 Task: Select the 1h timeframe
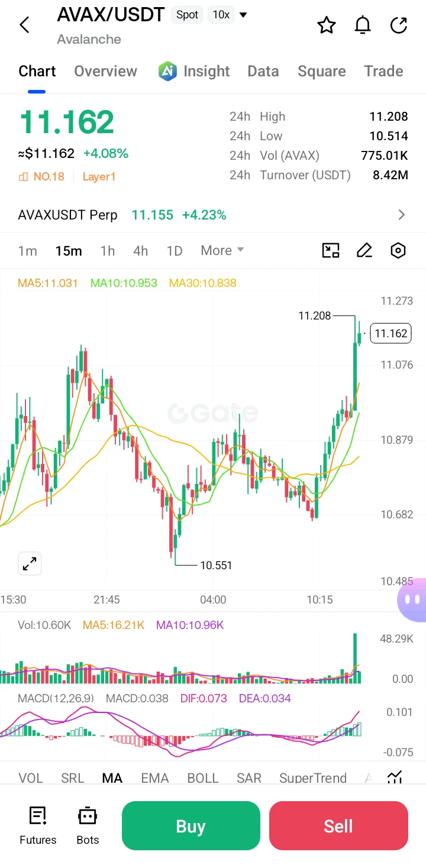click(x=108, y=251)
